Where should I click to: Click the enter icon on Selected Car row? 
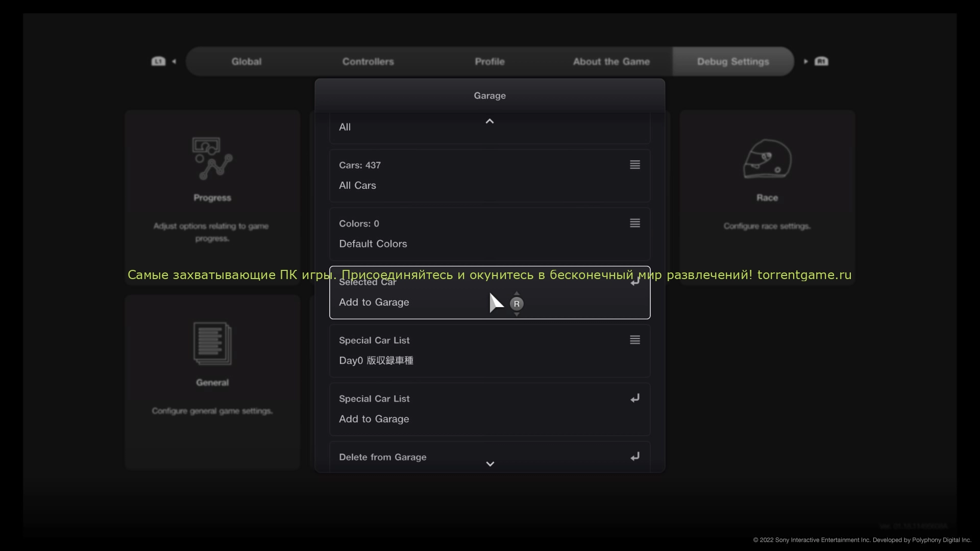[x=635, y=282]
